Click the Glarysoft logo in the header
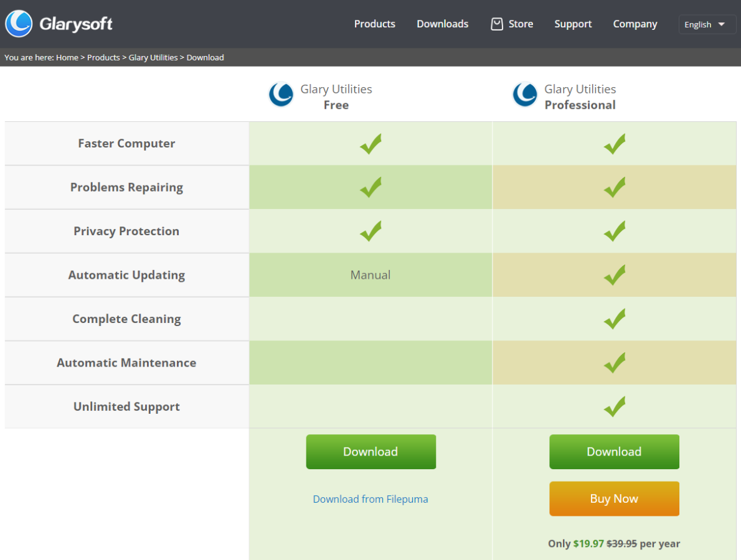 click(59, 24)
